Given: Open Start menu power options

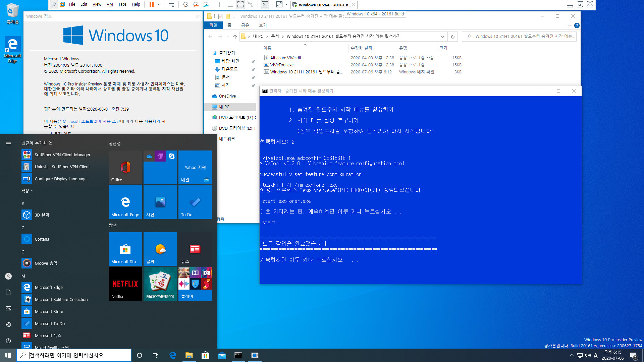Looking at the screenshot, I should (x=8, y=341).
